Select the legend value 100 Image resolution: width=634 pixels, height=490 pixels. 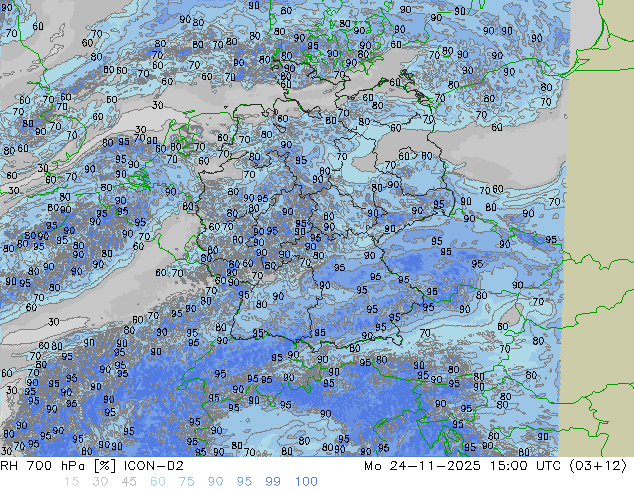[x=306, y=482]
